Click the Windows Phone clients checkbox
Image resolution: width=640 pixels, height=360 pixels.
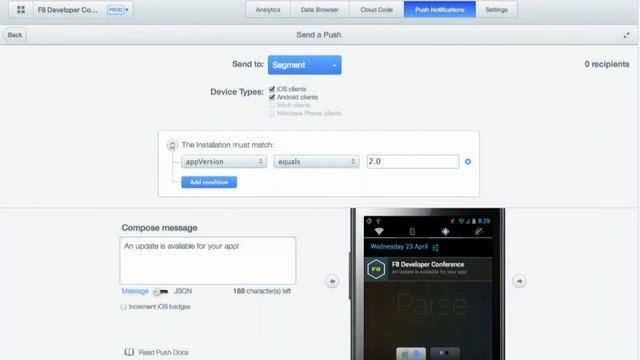[x=272, y=113]
